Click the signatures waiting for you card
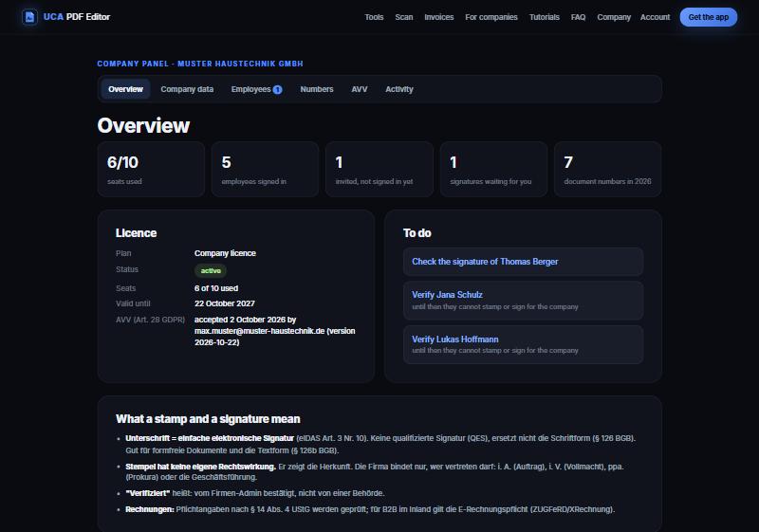The image size is (759, 532). tap(493, 169)
